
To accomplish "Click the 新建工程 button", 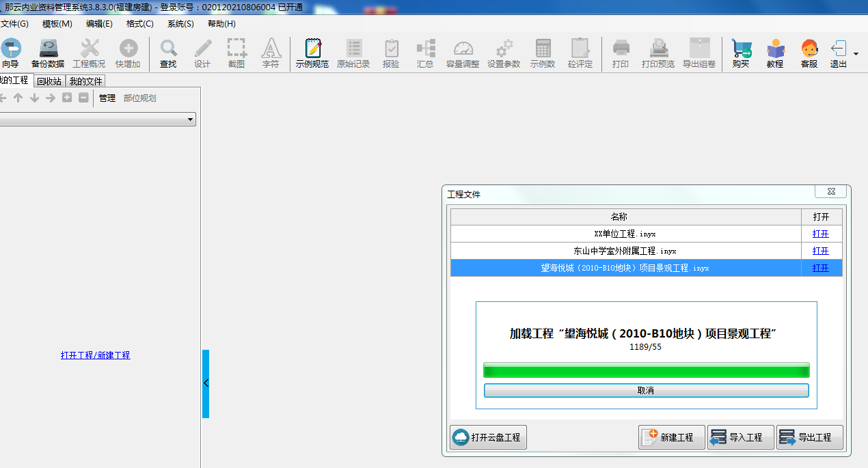I will (671, 437).
